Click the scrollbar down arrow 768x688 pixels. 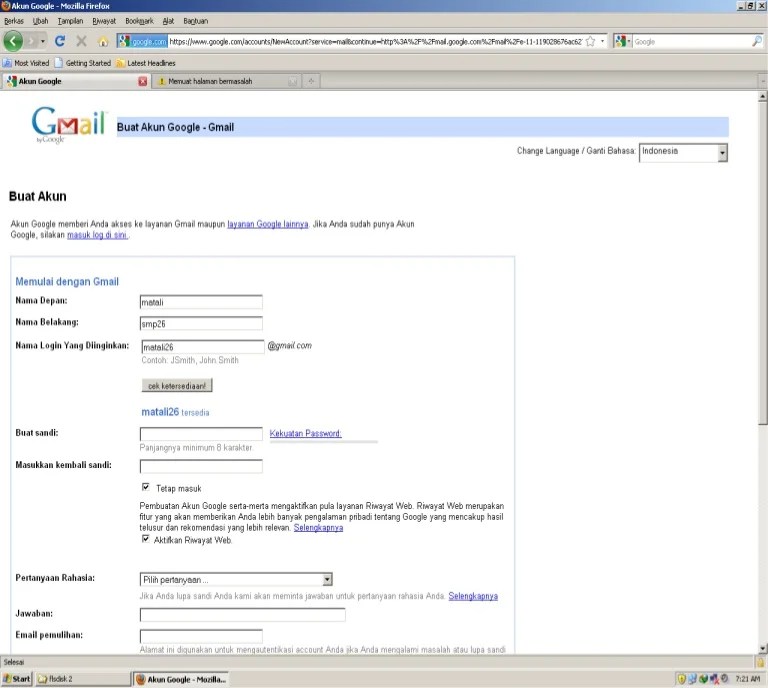coord(763,649)
